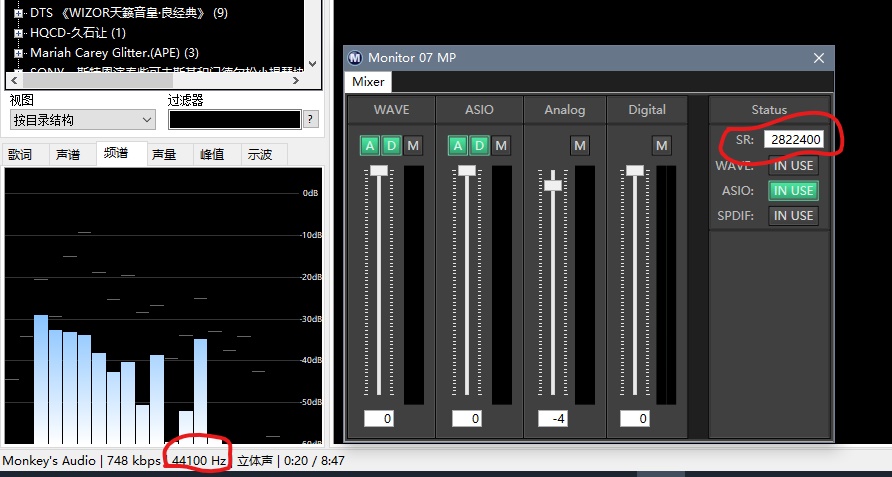Click the Analog channel volume fader
This screenshot has height=477, width=892.
(x=553, y=185)
